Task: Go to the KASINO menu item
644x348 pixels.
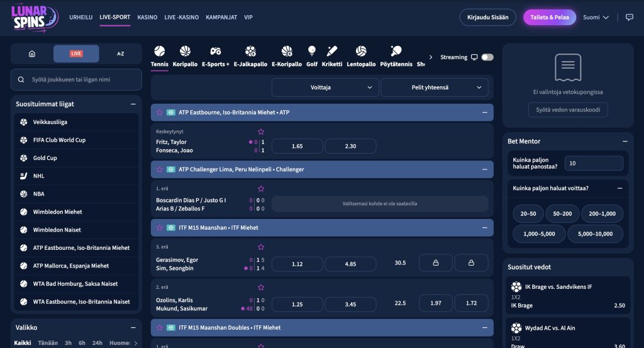Action: [x=147, y=17]
